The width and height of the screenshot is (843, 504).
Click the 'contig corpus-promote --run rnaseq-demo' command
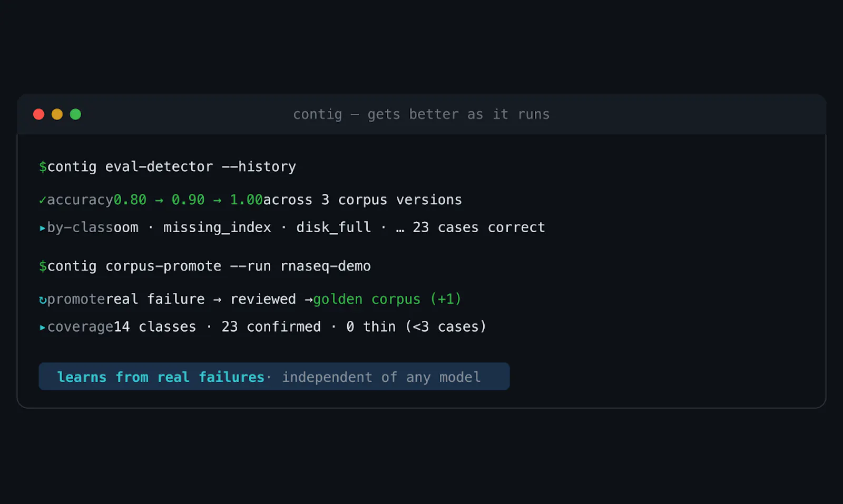pos(209,266)
